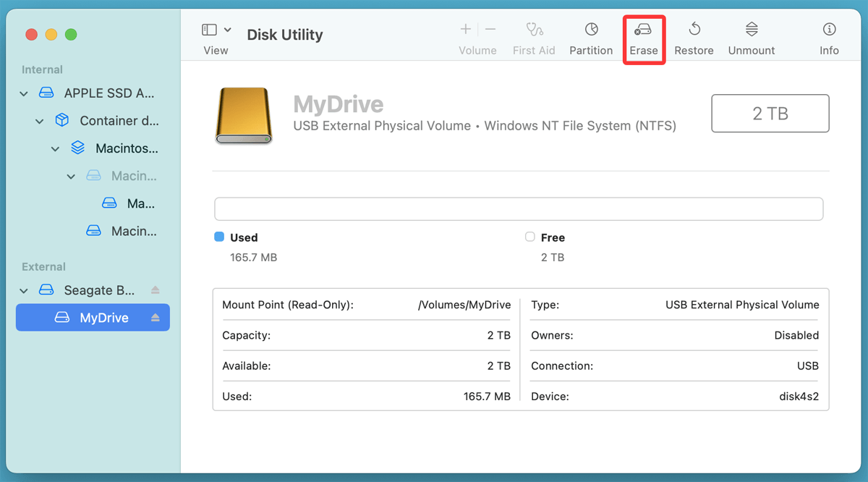
Task: Run First Aid on the disk
Action: (534, 30)
